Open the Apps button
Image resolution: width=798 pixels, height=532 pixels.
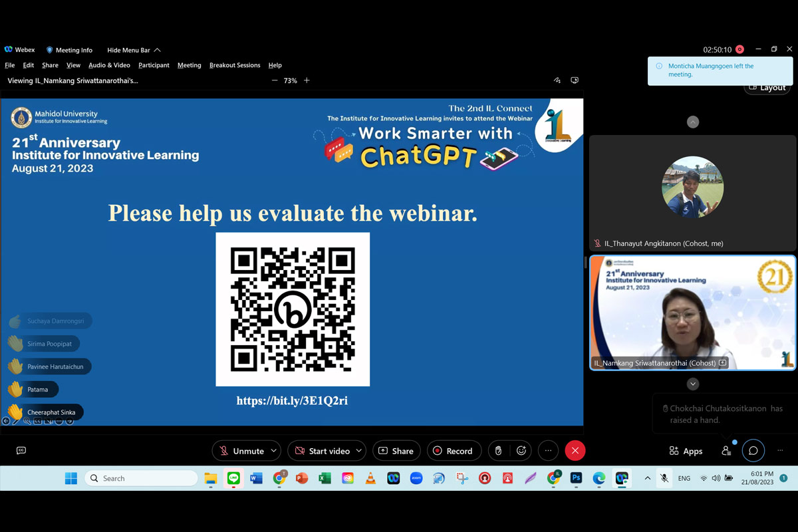point(686,451)
